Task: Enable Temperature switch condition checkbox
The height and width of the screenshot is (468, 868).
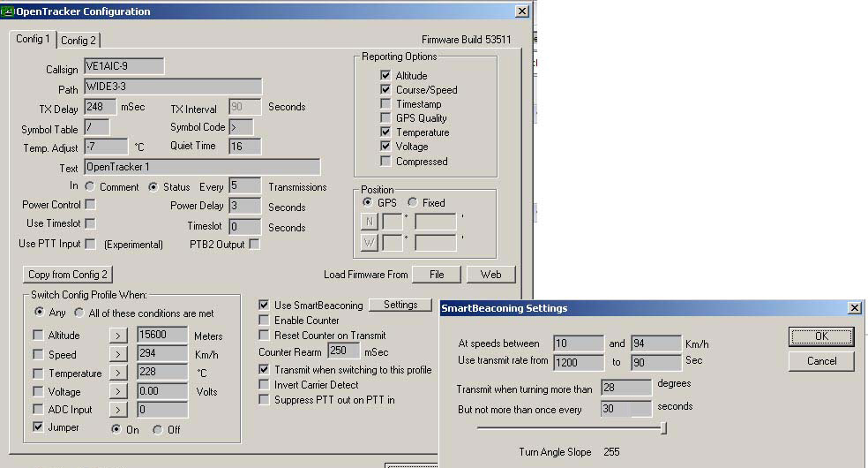Action: (38, 373)
